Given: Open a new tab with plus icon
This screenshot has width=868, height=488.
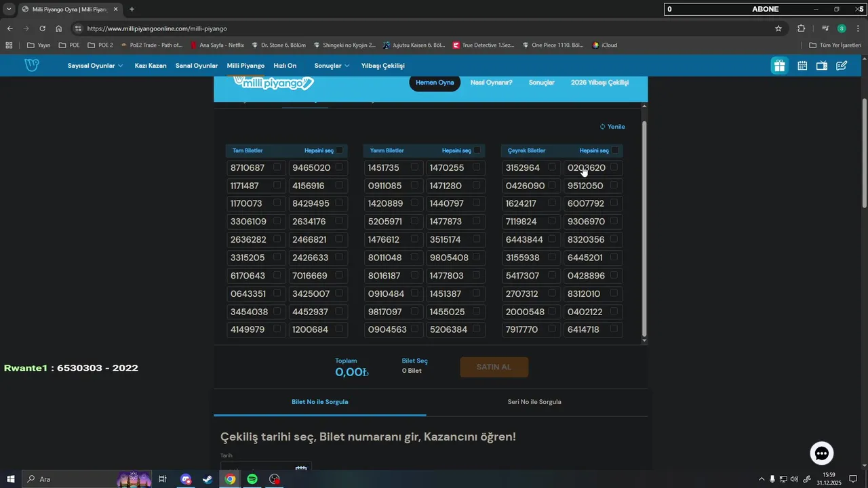Looking at the screenshot, I should click(132, 9).
